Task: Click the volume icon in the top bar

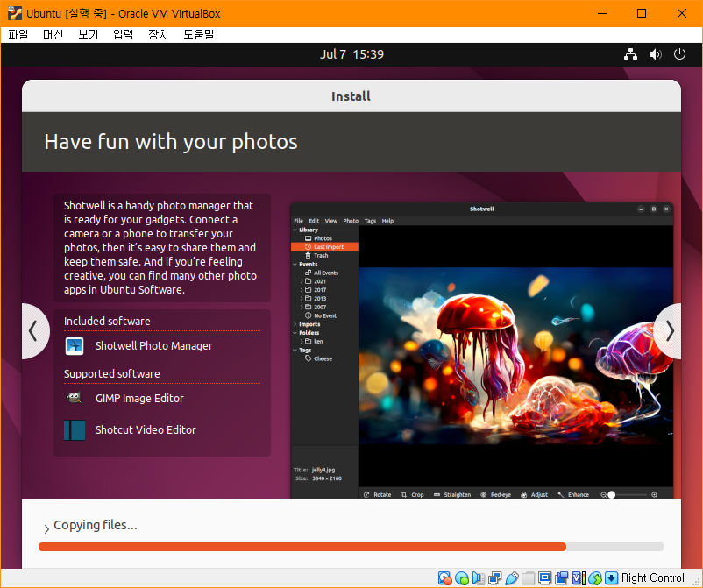Action: point(655,53)
